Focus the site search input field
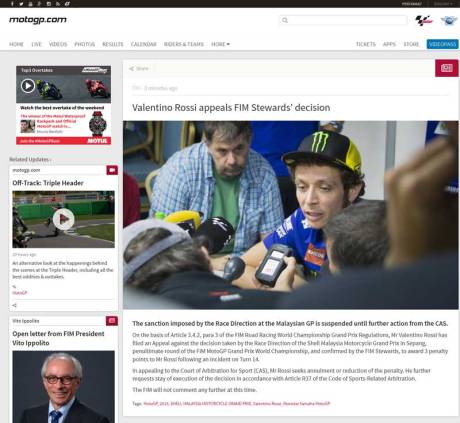The width and height of the screenshot is (460, 423). pyautogui.click(x=343, y=20)
